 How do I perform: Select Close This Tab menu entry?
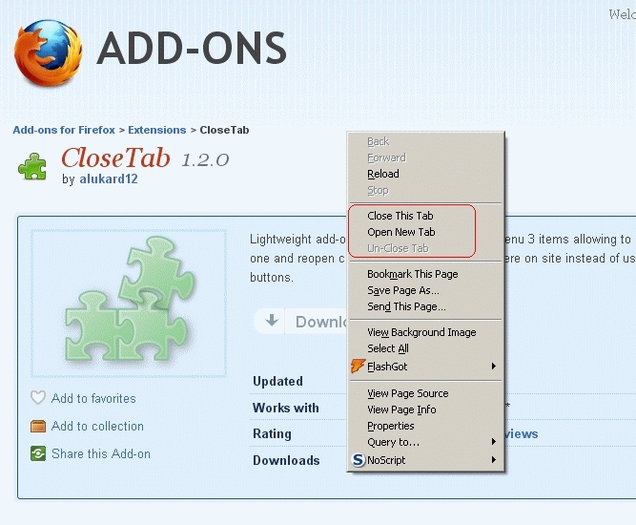[425, 216]
